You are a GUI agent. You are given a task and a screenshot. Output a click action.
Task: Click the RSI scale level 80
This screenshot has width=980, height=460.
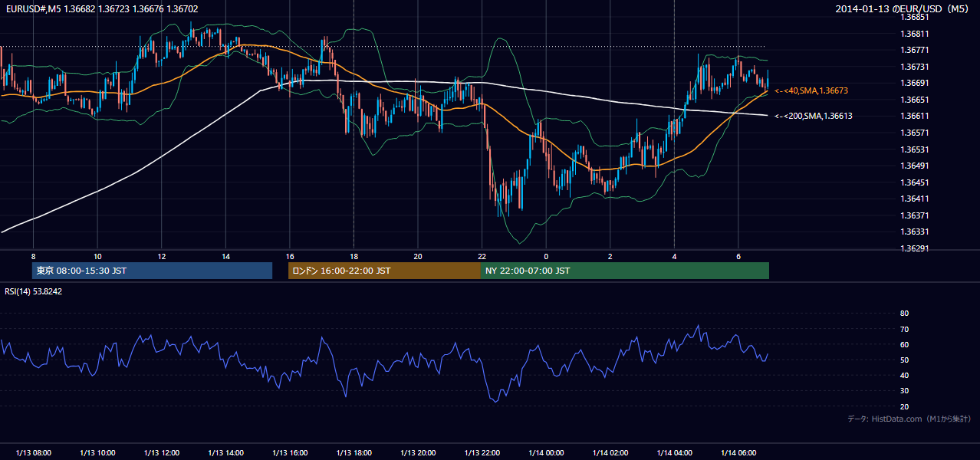point(904,314)
